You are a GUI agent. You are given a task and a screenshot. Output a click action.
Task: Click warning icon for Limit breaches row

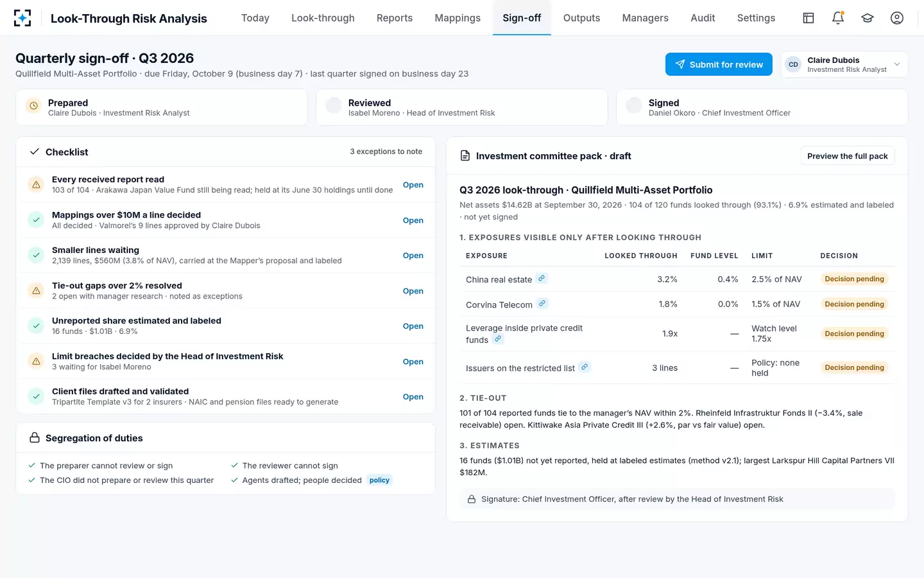click(36, 361)
